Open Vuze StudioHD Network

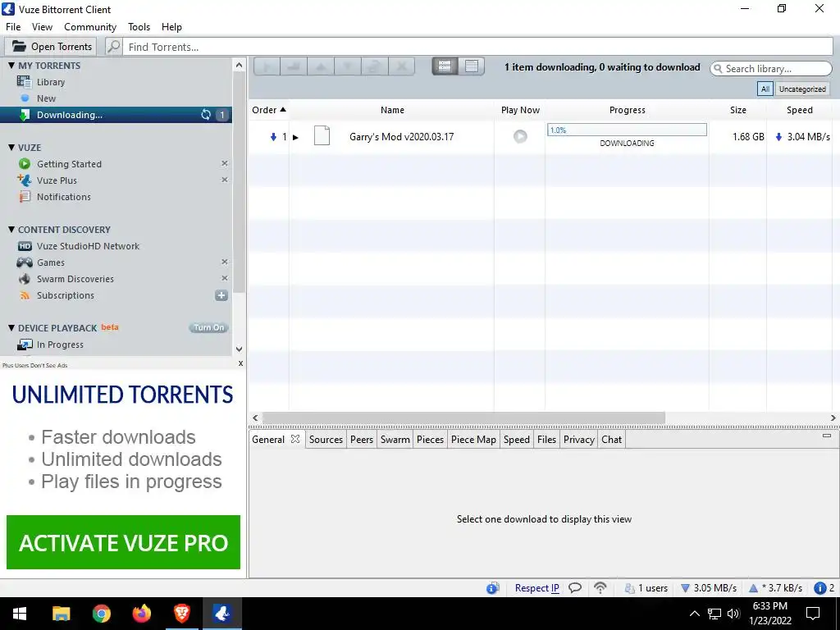[88, 246]
